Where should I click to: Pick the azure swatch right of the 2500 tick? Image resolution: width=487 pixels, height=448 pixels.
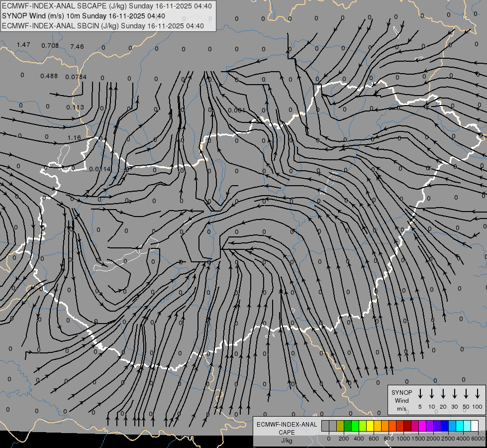452,426
